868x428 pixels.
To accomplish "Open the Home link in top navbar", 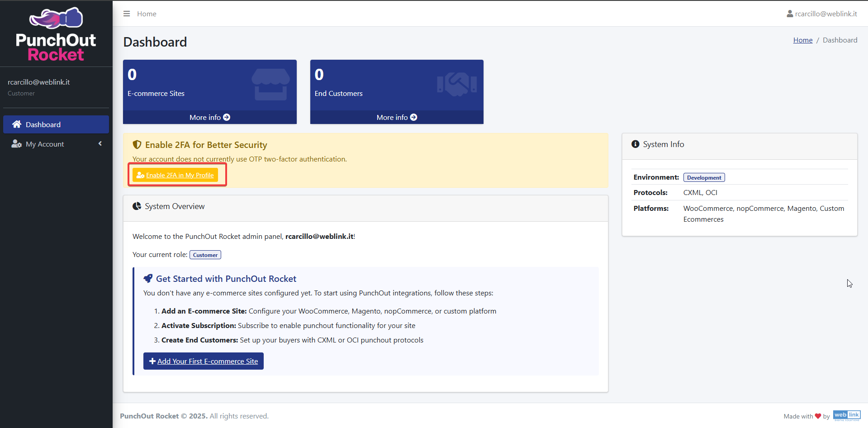I will 147,14.
